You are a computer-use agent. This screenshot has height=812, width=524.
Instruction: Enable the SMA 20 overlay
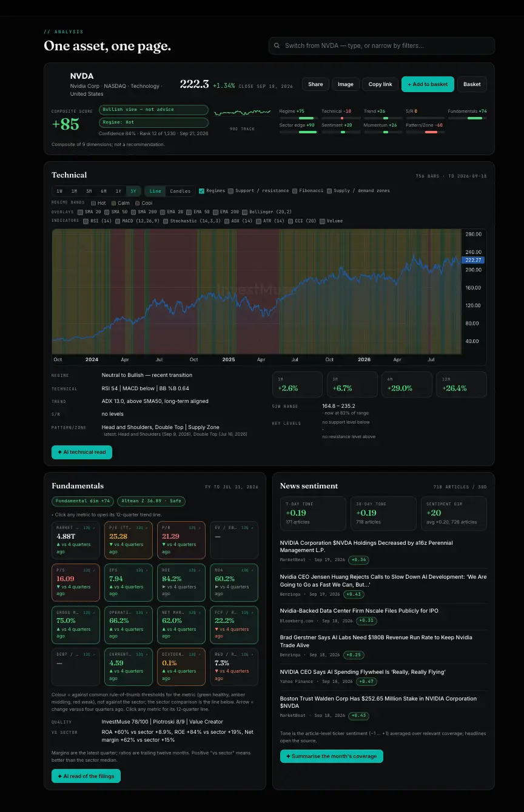point(81,212)
